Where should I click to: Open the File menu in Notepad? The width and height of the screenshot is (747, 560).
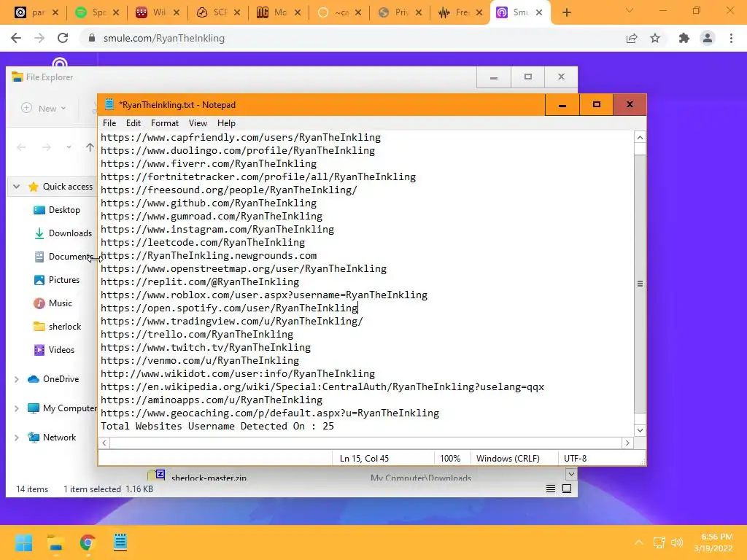(x=109, y=122)
